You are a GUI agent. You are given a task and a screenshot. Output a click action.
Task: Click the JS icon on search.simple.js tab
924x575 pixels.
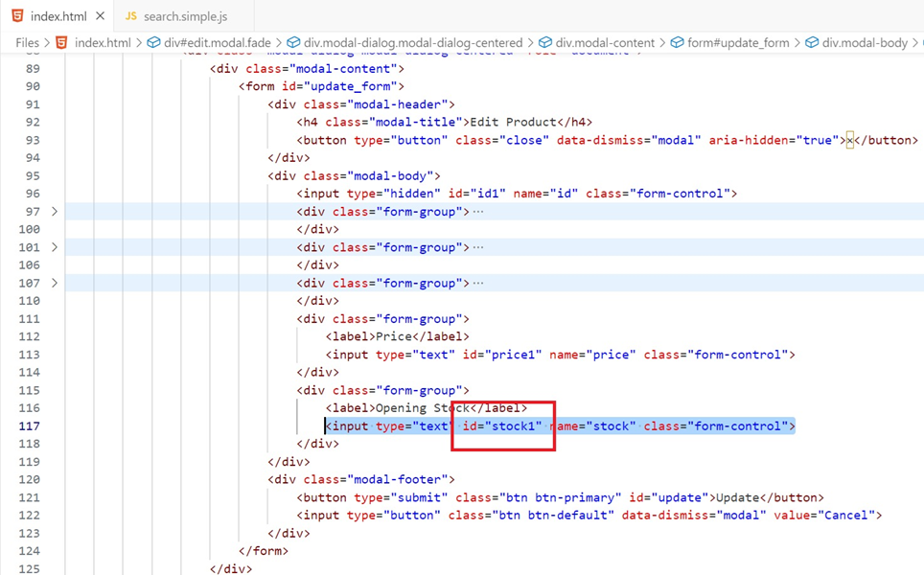(130, 16)
